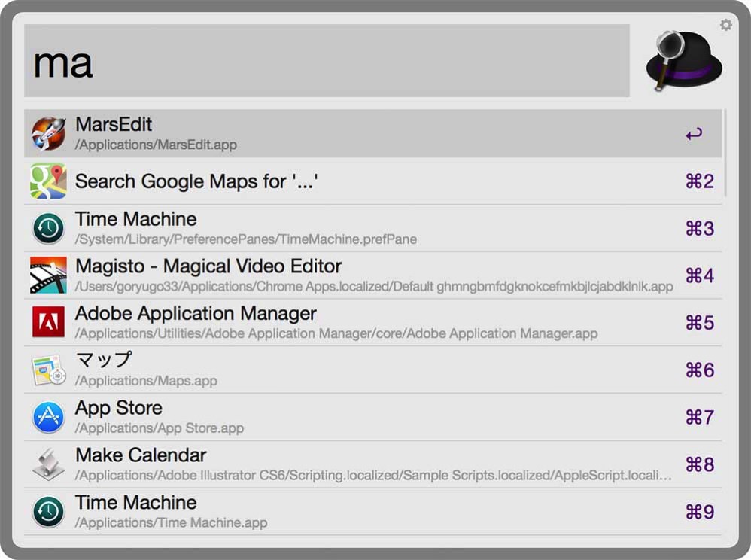Viewport: 751px width, 560px height.
Task: Click the Magisto film clapper icon
Action: tap(48, 275)
